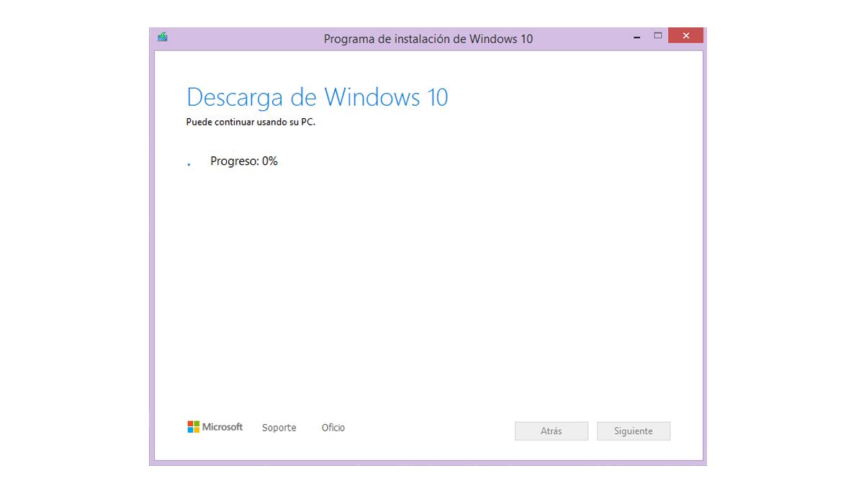The height and width of the screenshot is (504, 864).
Task: Click the Programa de instalación title bar
Action: [x=430, y=37]
